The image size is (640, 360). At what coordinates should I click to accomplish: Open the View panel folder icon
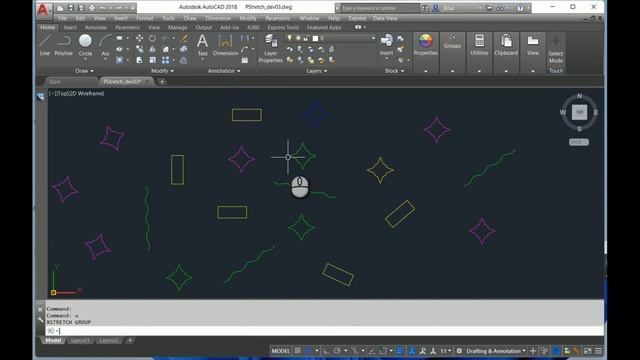click(533, 45)
